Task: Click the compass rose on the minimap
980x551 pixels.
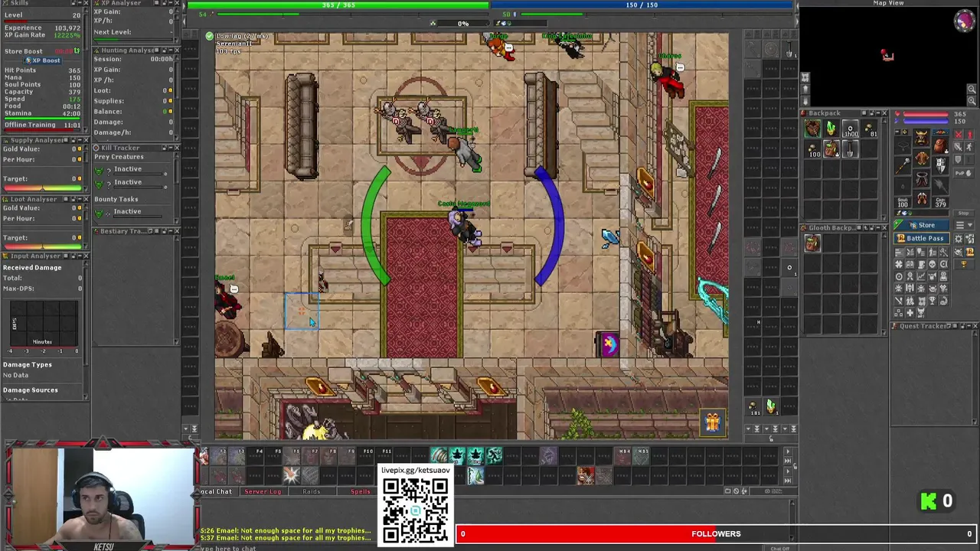Action: (965, 21)
